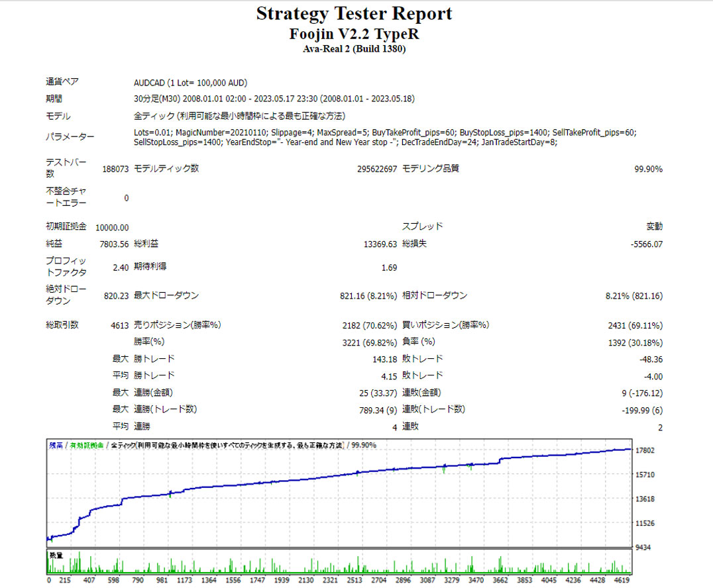
Task: Click largest loss trade -48.36
Action: pyautogui.click(x=651, y=360)
